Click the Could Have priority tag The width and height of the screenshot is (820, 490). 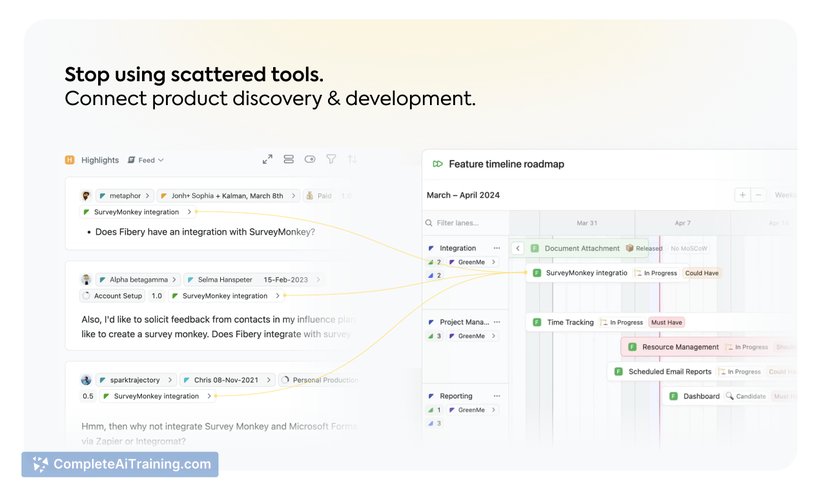(x=702, y=273)
